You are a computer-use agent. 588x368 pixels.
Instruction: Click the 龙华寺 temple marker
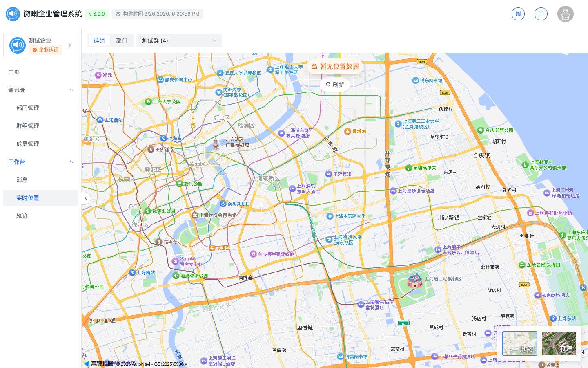[159, 242]
